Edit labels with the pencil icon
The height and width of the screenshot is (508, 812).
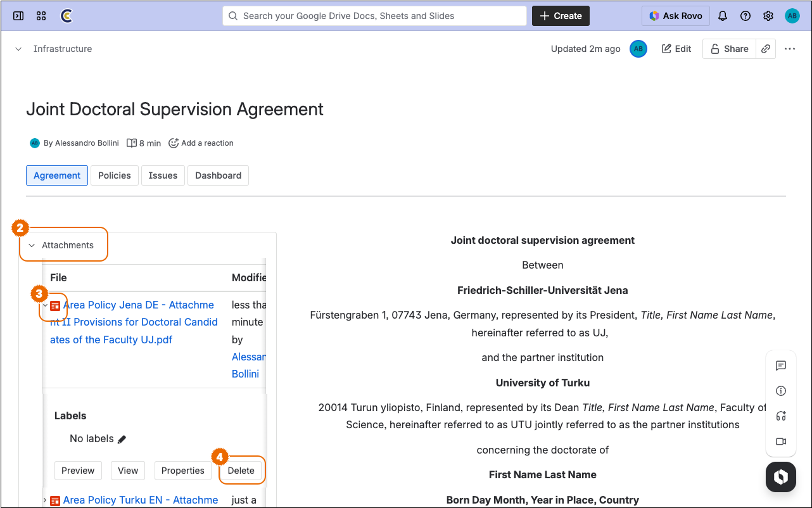[122, 439]
